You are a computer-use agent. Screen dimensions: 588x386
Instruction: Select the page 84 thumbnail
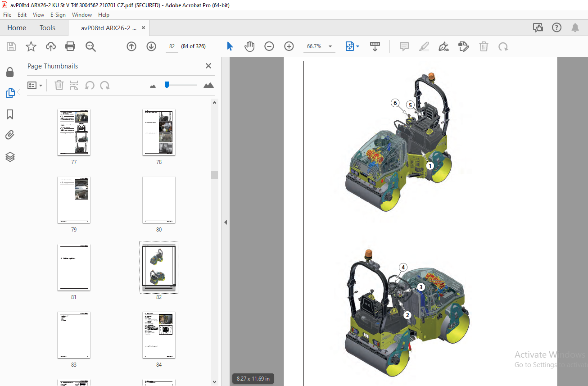[159, 335]
